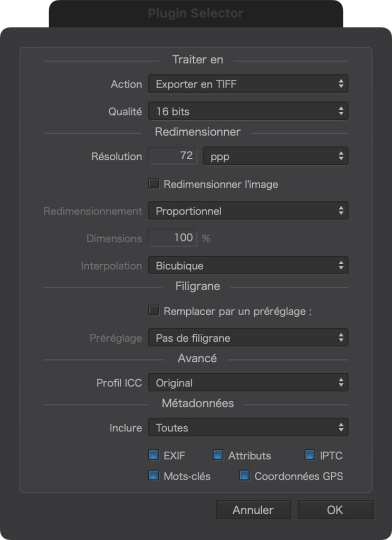
Task: Toggle the IPTC metadata checkbox
Action: click(x=310, y=455)
